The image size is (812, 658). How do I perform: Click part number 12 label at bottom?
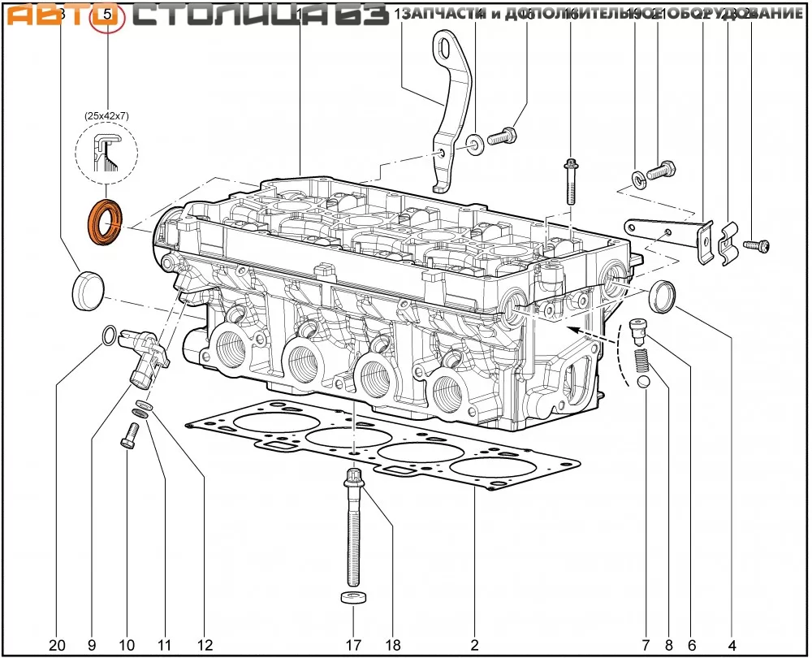[204, 646]
